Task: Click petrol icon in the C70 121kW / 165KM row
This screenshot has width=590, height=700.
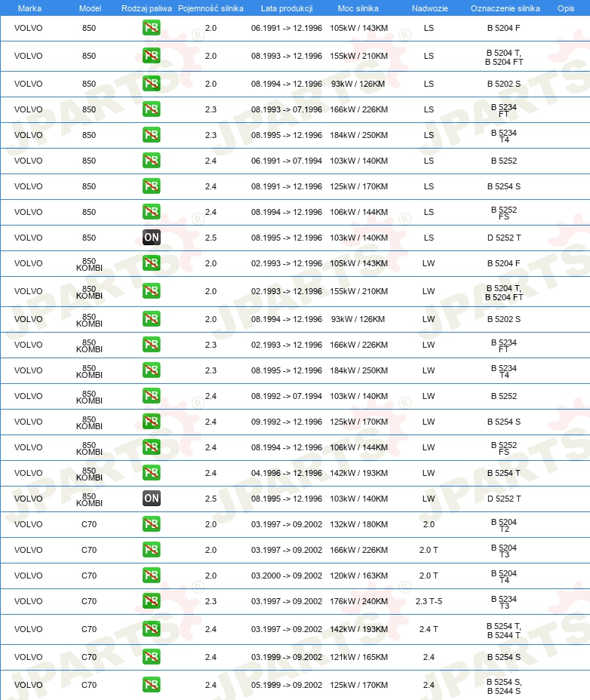Action: [152, 657]
